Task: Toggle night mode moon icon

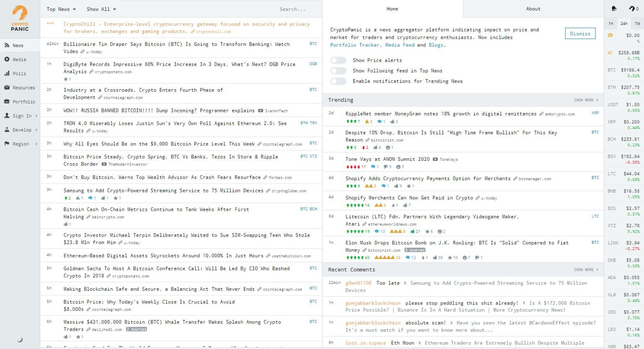Action: (20, 340)
